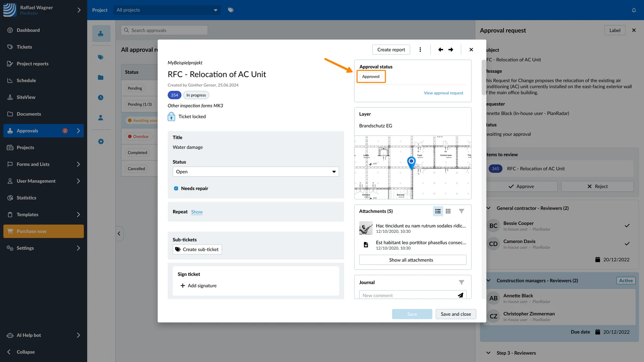This screenshot has height=362, width=644.
Task: Switch attachments to grid view
Action: click(448, 211)
